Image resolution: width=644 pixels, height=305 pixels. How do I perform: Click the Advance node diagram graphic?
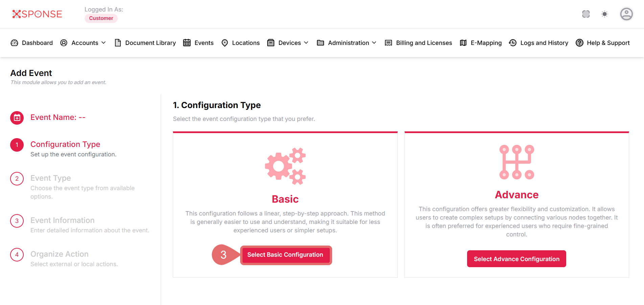[516, 162]
